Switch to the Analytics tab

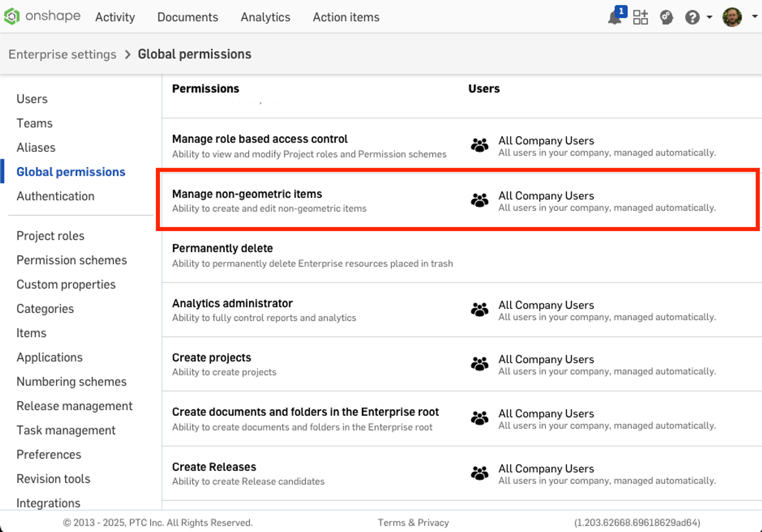coord(265,17)
